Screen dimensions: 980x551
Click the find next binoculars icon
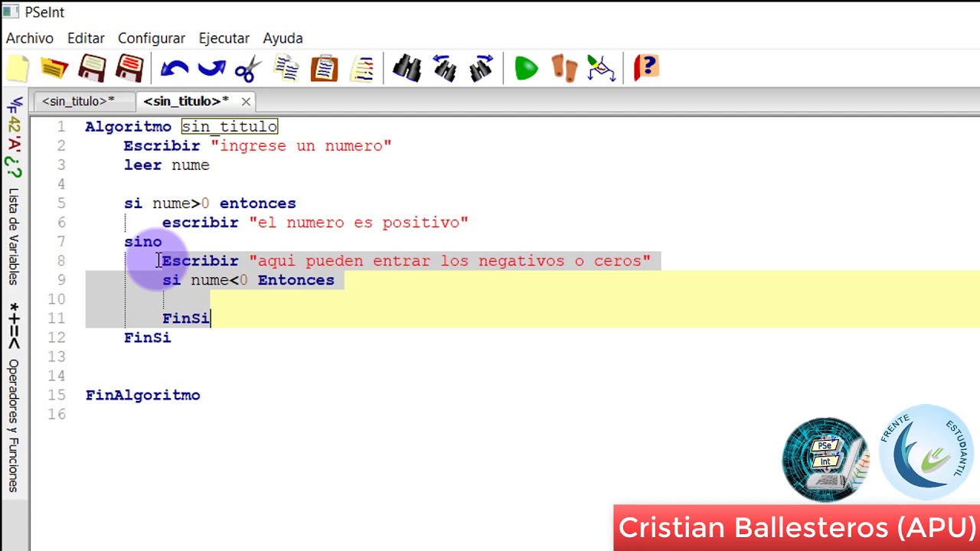[482, 68]
